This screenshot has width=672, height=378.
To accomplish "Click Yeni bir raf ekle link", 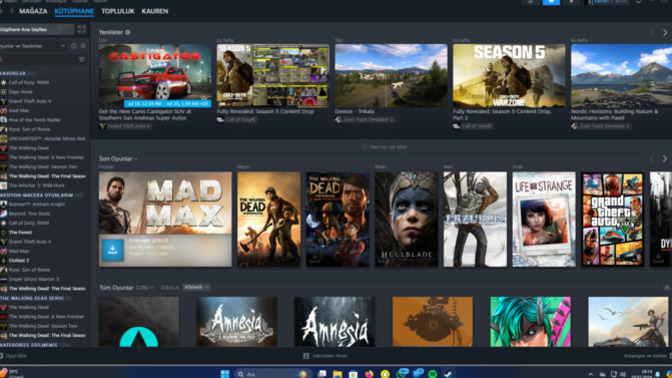I will coord(384,147).
